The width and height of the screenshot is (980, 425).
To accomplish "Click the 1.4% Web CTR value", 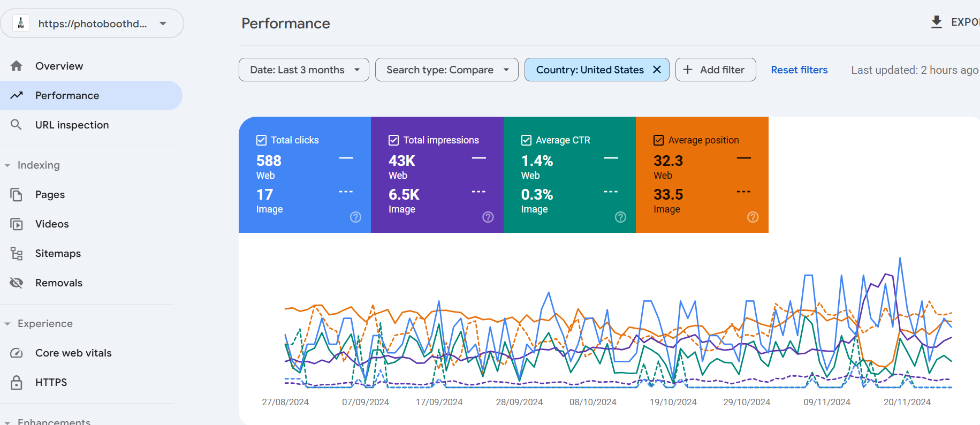I will tap(537, 161).
